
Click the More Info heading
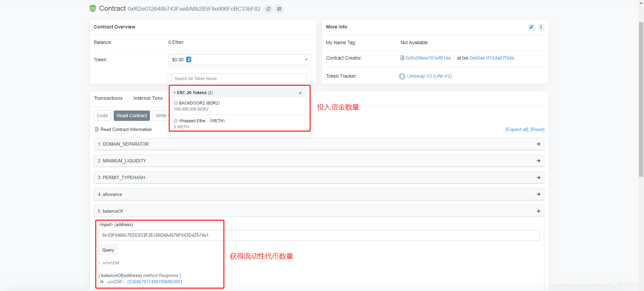click(x=336, y=27)
